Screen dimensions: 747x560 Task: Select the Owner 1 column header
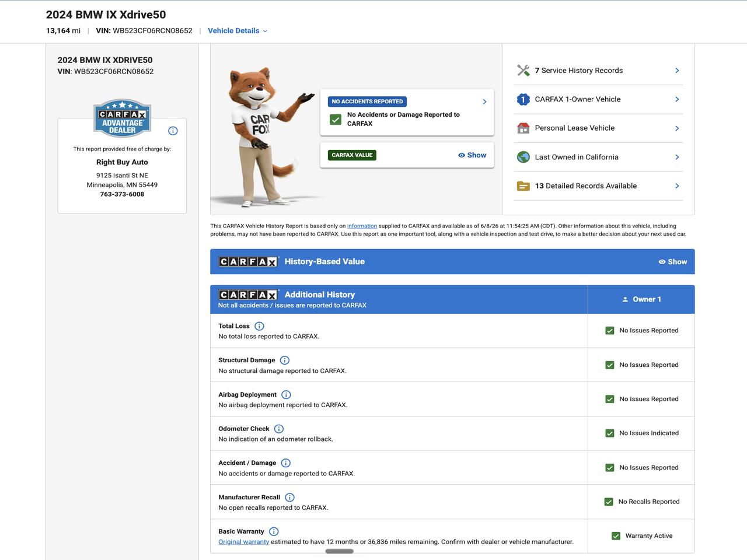(x=641, y=299)
